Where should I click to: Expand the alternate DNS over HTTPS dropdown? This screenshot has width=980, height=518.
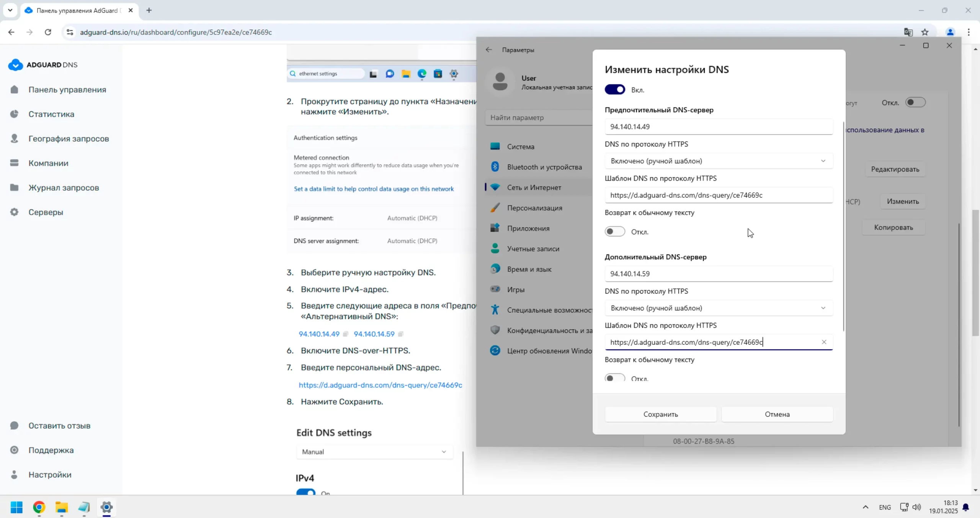click(719, 308)
